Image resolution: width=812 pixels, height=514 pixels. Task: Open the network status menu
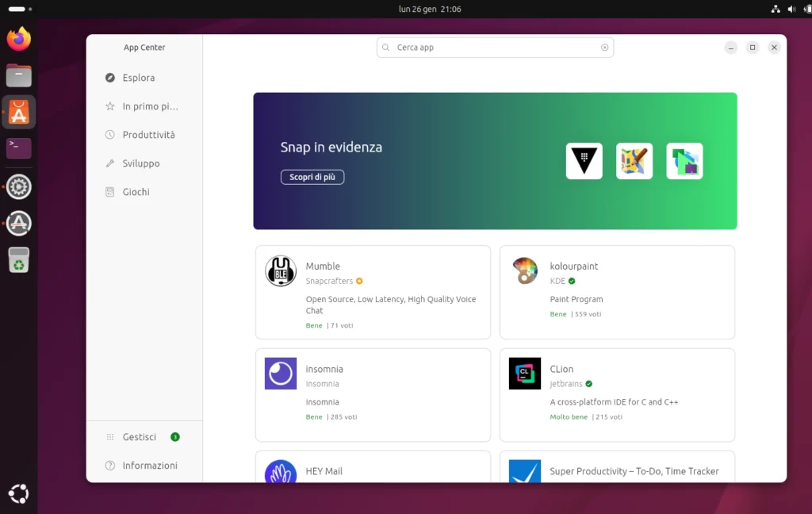click(775, 9)
